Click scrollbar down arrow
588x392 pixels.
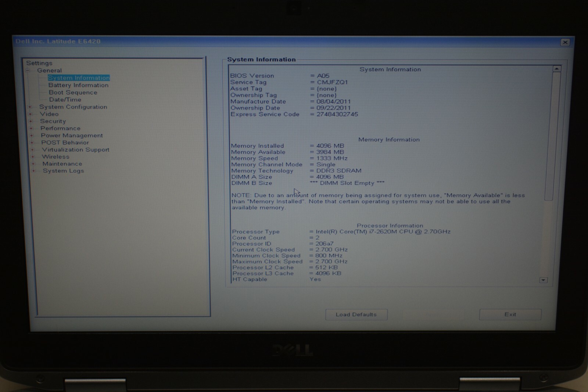click(543, 280)
